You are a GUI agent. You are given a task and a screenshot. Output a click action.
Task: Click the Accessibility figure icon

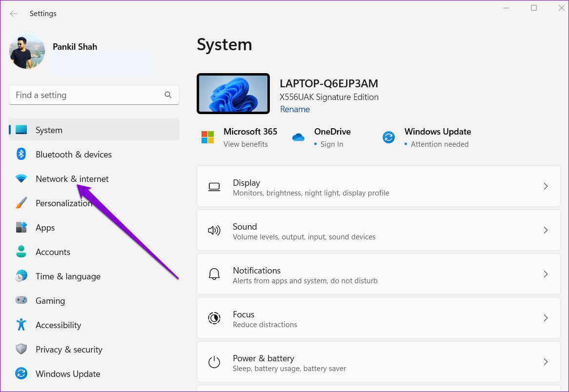tap(21, 325)
